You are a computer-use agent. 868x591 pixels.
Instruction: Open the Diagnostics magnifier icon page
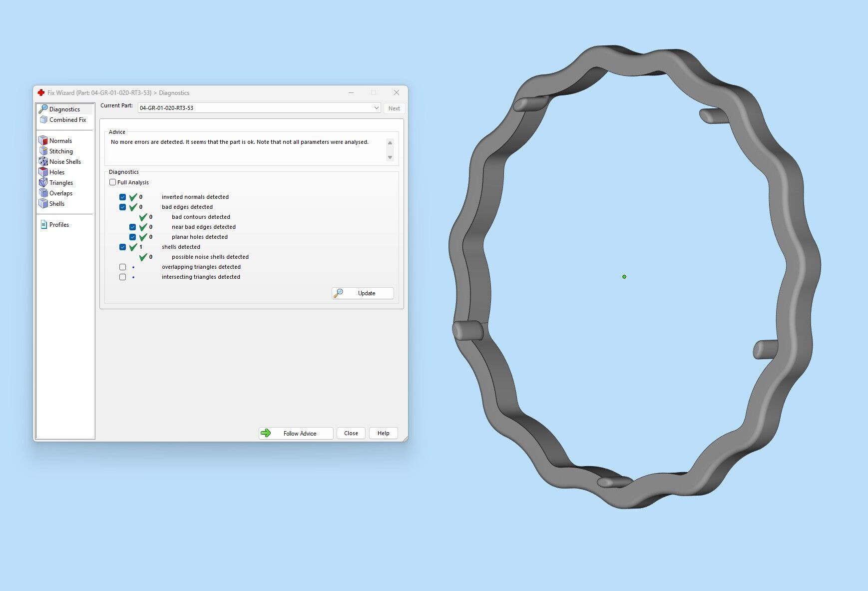tap(43, 109)
